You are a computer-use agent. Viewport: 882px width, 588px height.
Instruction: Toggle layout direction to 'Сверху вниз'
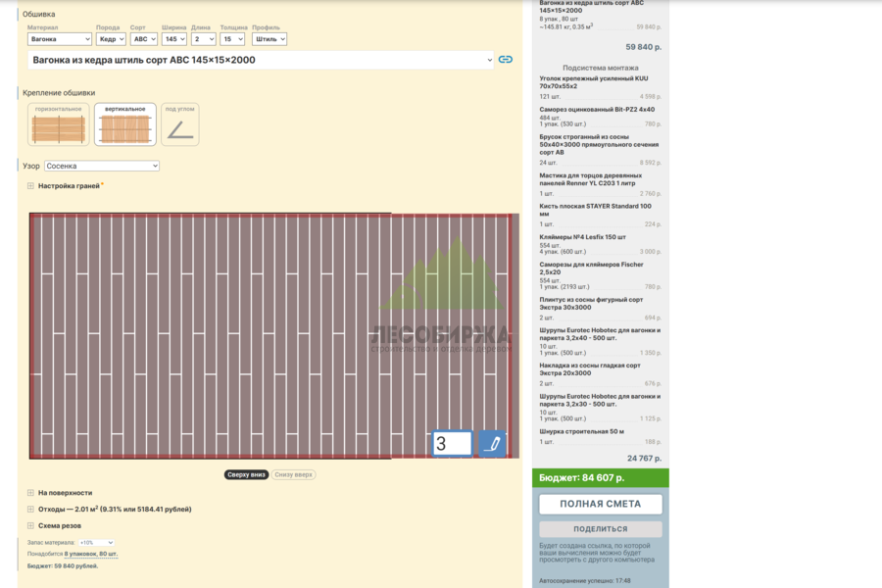[246, 475]
